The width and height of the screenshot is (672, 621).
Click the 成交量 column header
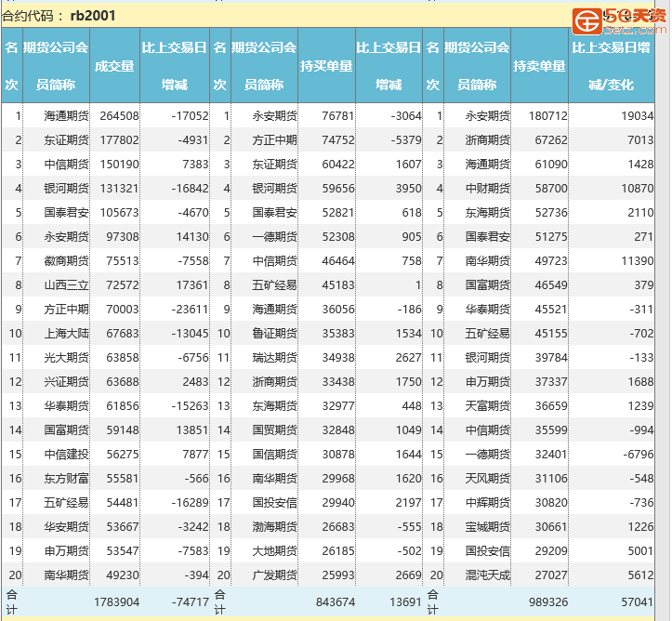click(114, 66)
